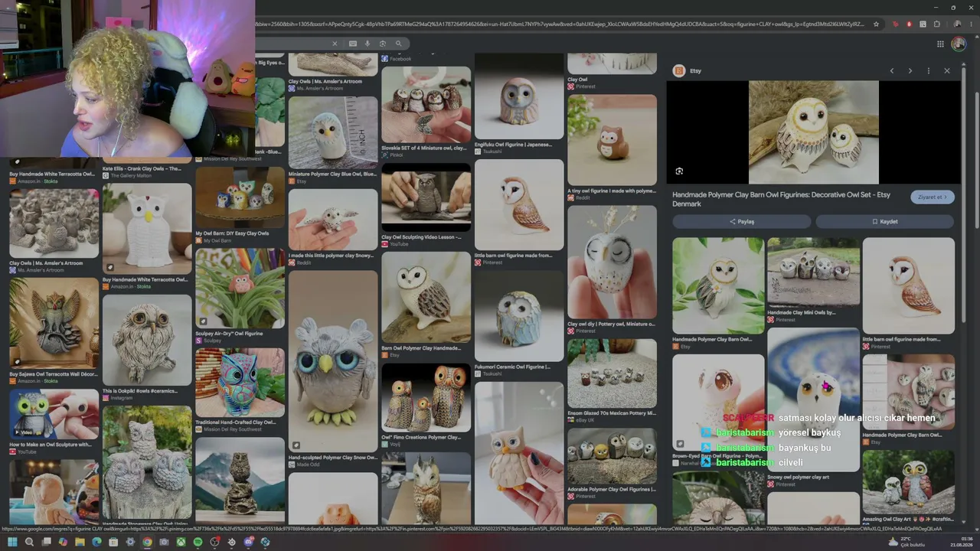Open the How to Make an Owl Sculpture video
The width and height of the screenshot is (980, 551).
pyautogui.click(x=54, y=415)
